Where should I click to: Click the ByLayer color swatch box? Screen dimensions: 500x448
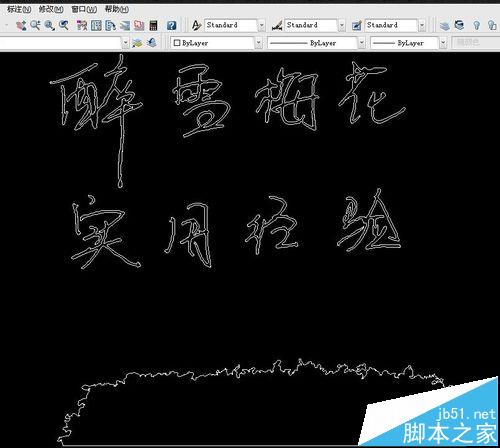177,43
